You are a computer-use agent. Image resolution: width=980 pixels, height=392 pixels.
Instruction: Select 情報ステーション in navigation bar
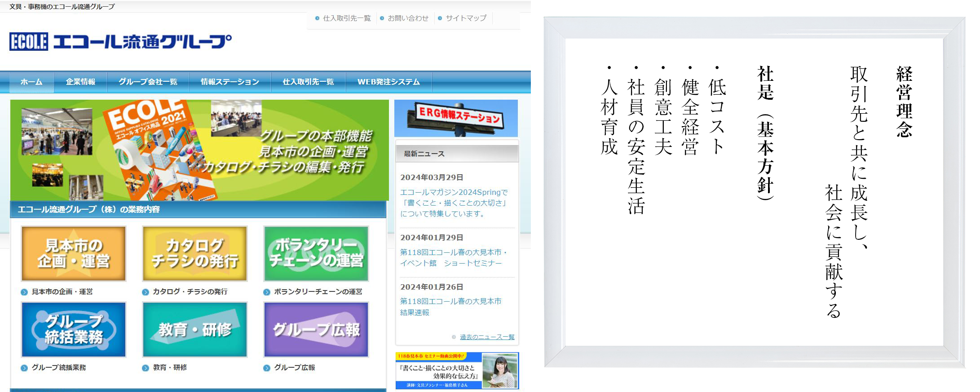(x=230, y=82)
